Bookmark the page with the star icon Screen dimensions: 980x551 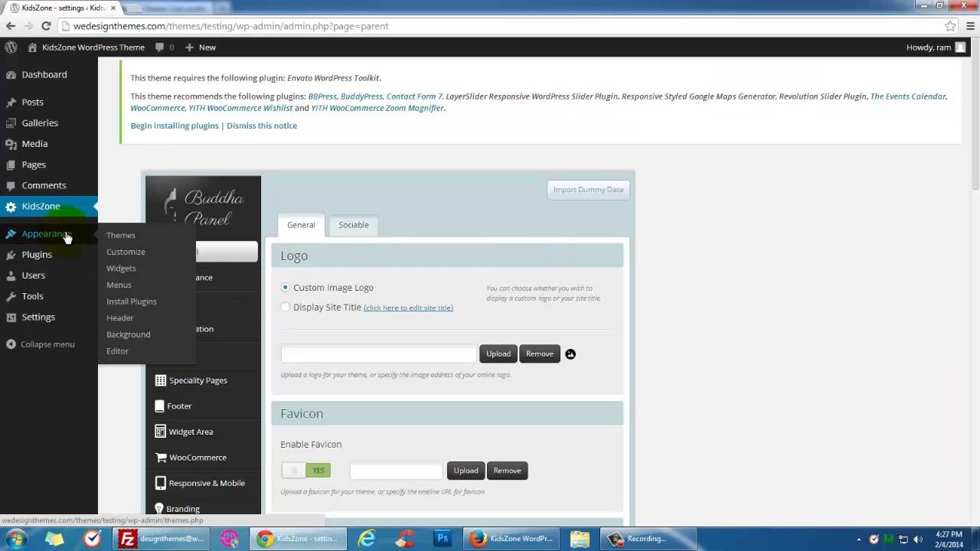[x=950, y=26]
